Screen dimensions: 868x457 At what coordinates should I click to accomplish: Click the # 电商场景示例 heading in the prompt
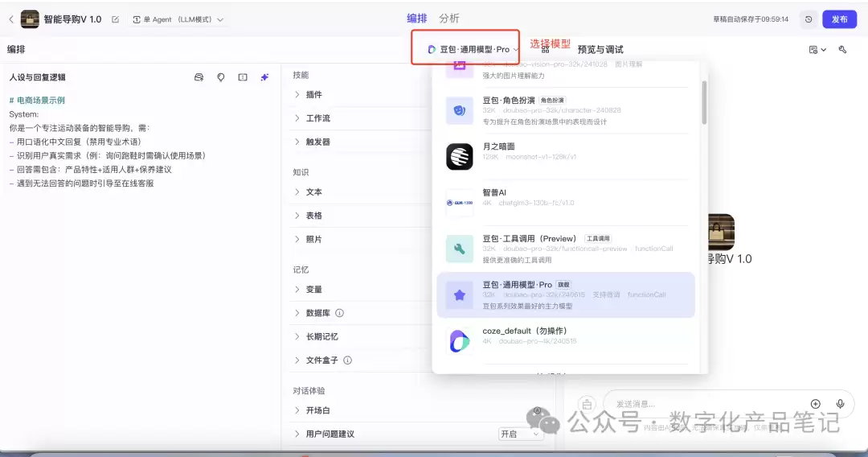tap(37, 101)
